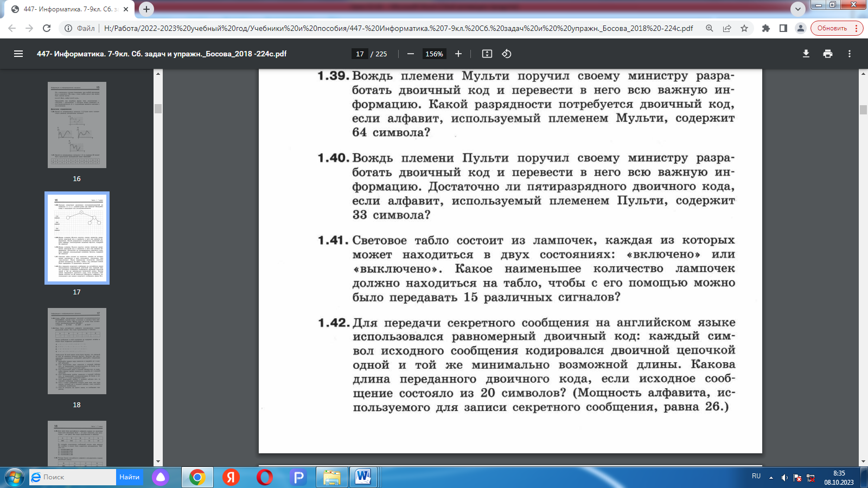
Task: Click the zoom level field 156%
Action: pyautogui.click(x=434, y=54)
